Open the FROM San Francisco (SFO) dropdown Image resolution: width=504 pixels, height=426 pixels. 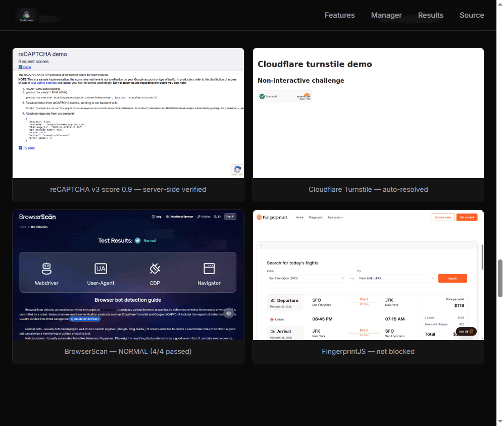[307, 278]
